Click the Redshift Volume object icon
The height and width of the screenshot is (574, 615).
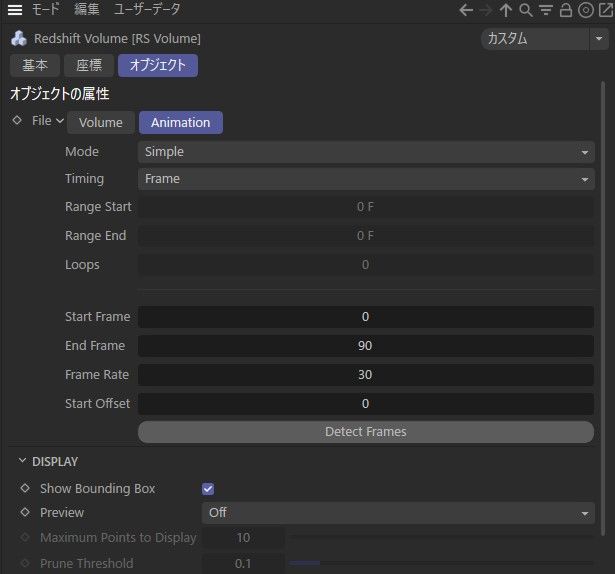click(x=19, y=38)
